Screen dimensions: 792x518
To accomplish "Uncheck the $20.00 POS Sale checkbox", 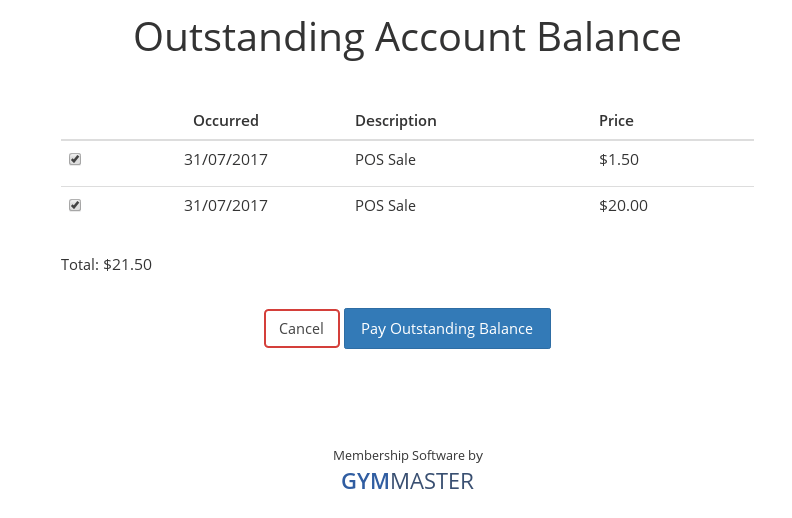I will [75, 205].
